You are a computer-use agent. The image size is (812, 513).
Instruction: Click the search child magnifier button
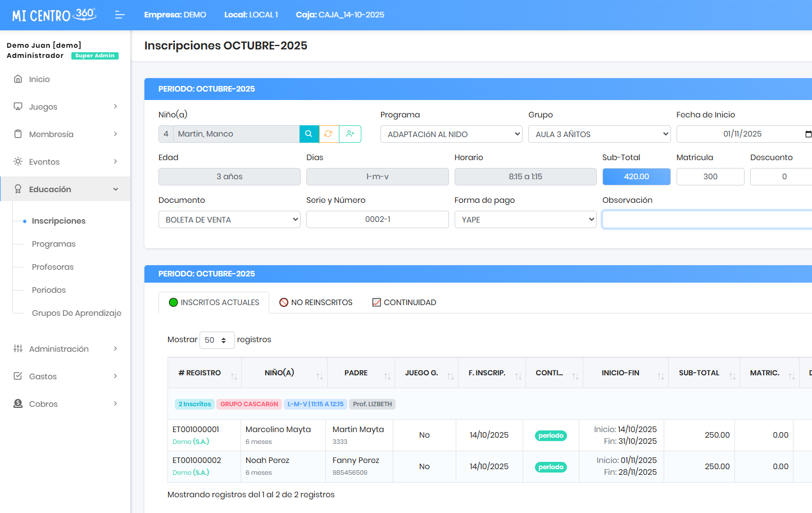pos(309,134)
